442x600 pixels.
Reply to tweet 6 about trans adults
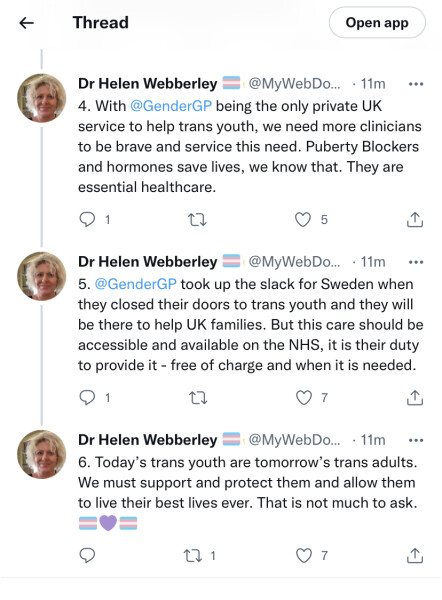(x=87, y=555)
